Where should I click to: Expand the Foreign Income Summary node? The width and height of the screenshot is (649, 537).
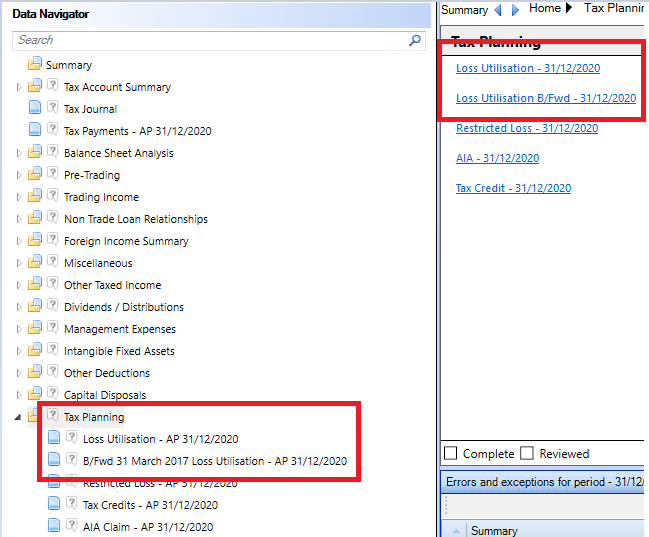coord(19,241)
